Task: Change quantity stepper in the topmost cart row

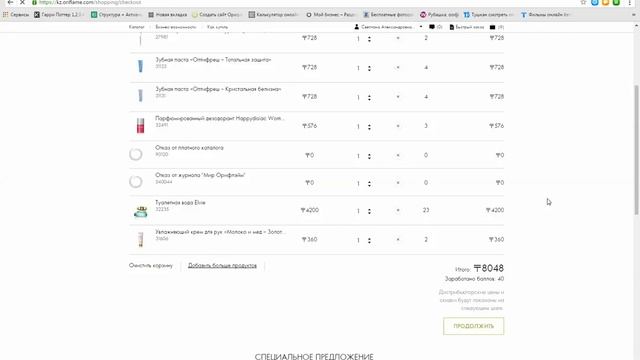Action: coord(369,39)
